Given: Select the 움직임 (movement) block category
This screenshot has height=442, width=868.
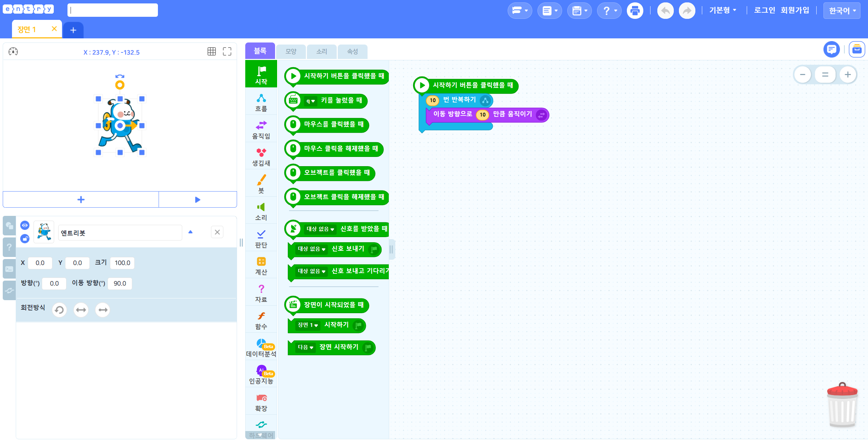Looking at the screenshot, I should tap(261, 130).
